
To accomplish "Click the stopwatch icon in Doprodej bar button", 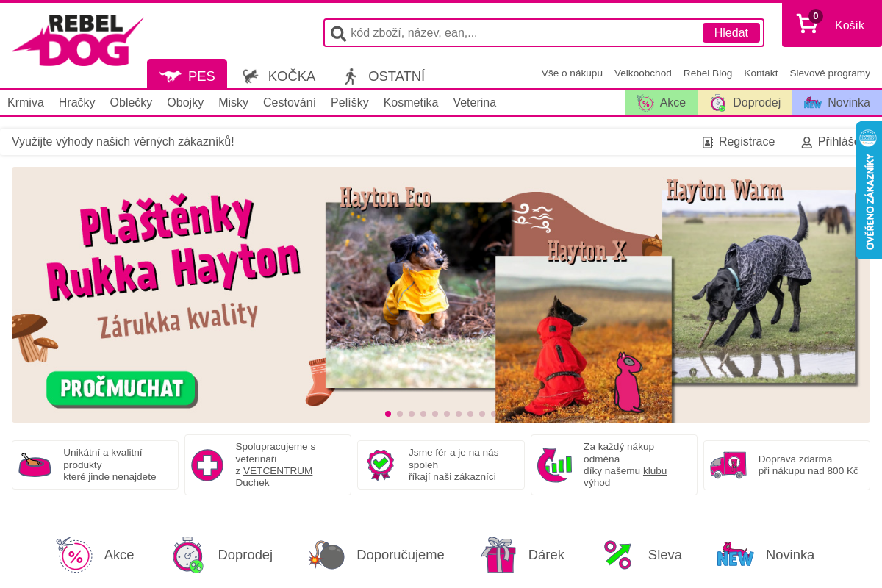I will [x=718, y=103].
